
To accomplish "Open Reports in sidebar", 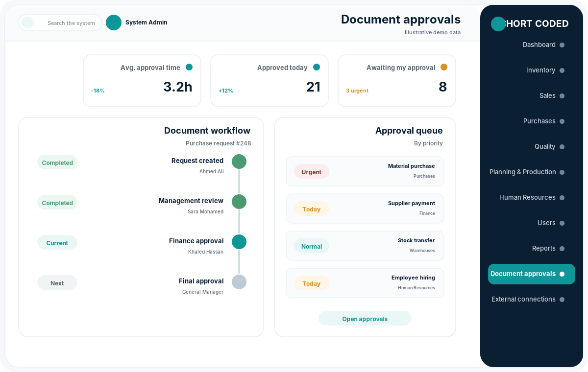I will point(532,249).
